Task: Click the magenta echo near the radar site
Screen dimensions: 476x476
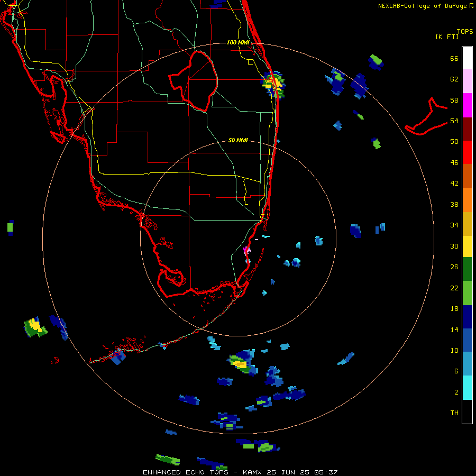Action: 246,251
